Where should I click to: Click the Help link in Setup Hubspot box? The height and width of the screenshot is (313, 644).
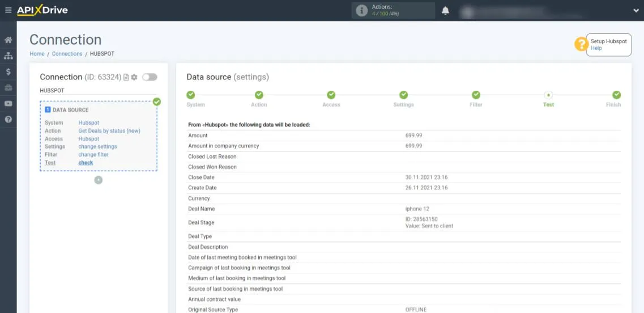pyautogui.click(x=596, y=48)
